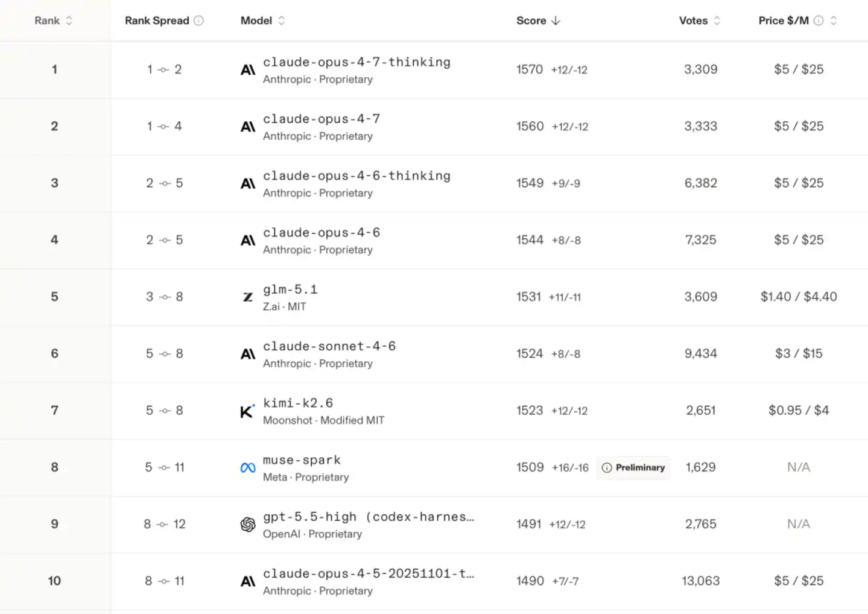Viewport: 868px width, 614px height.
Task: Open the claude-sonnet-4-6 model link
Action: [329, 346]
